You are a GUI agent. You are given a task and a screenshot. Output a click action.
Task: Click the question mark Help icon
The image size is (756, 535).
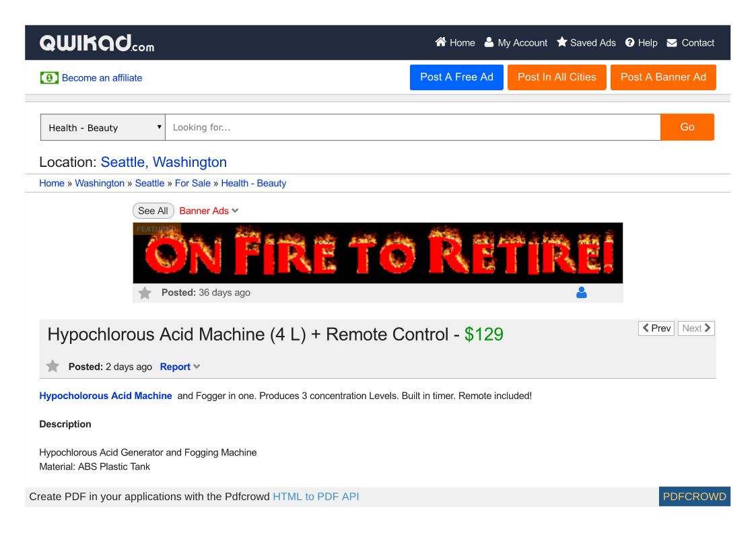(630, 42)
